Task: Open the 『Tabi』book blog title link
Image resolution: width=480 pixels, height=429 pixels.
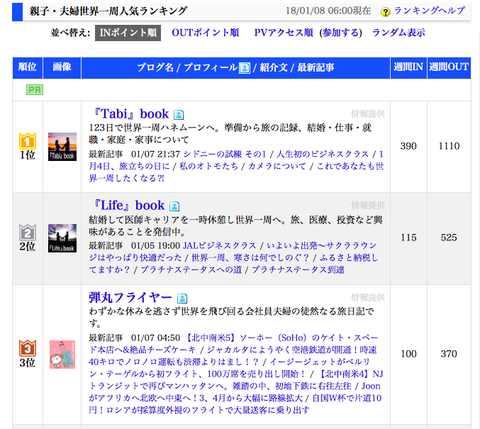Action: pos(130,114)
